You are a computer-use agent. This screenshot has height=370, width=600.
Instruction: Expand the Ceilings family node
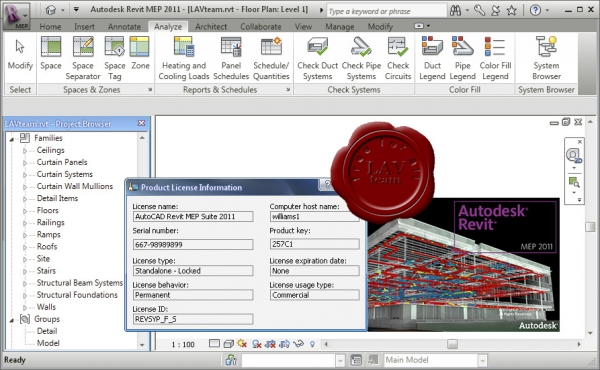25,151
